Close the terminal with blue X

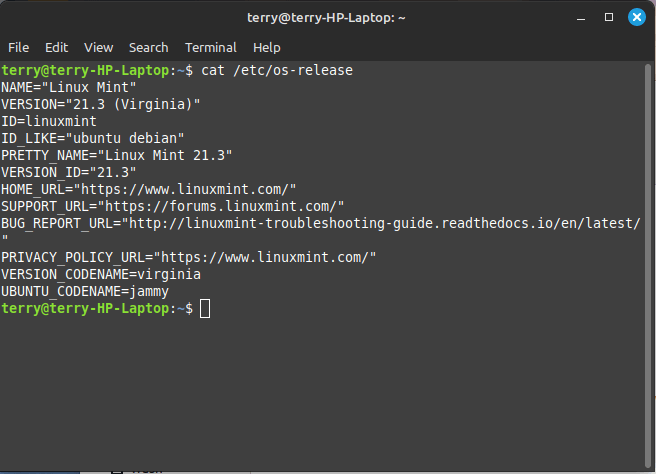coord(637,17)
